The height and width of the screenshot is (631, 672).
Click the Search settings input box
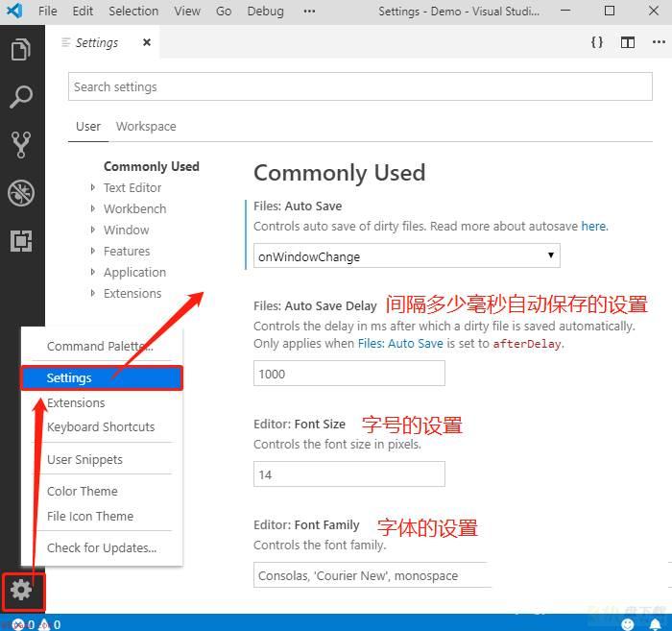pos(360,86)
